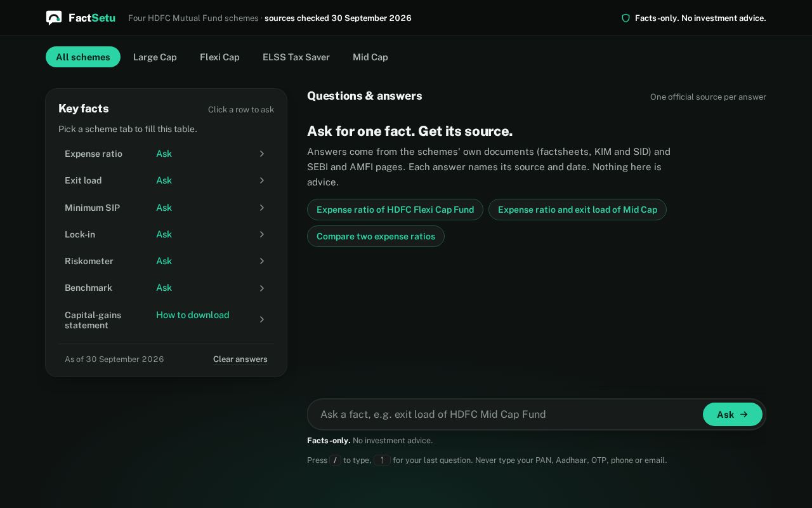This screenshot has height=508, width=812.
Task: Click the slash keyboard shortcut key hint
Action: point(336,460)
